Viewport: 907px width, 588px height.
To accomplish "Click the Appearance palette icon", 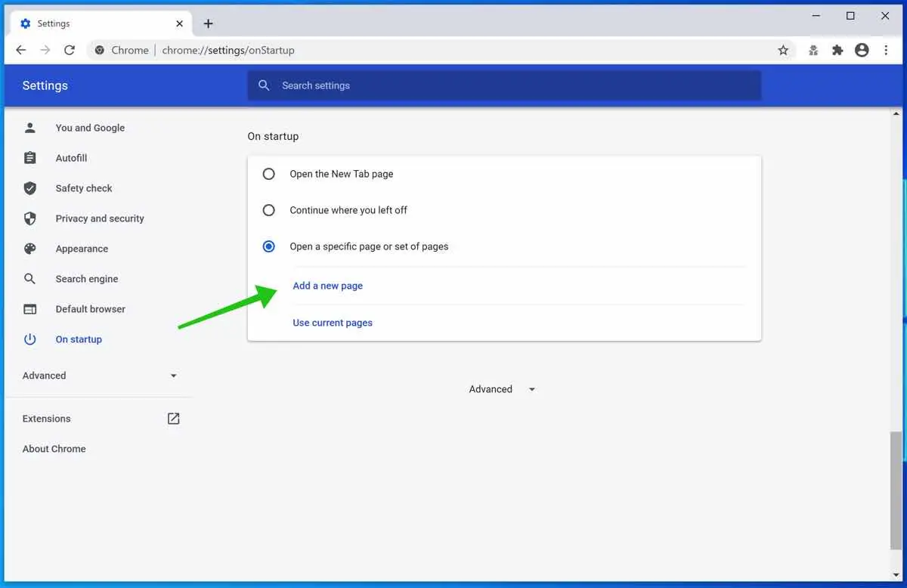I will pyautogui.click(x=30, y=249).
